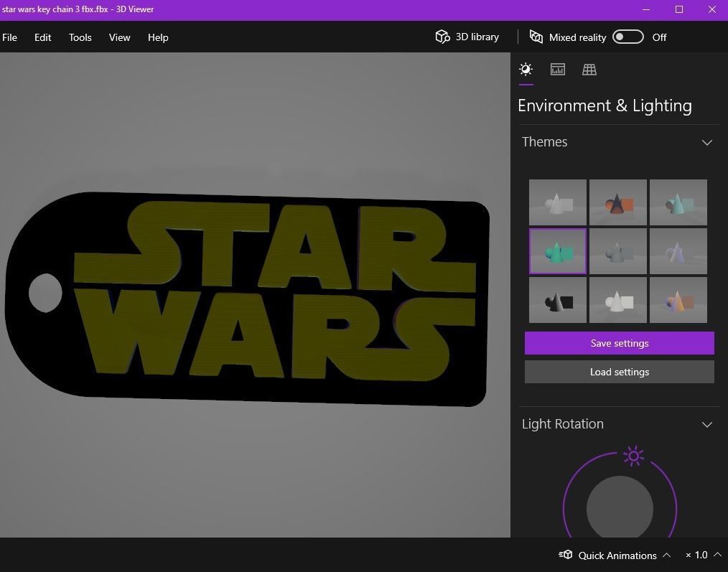Open the Tools menu
Screen dimensions: 728x572
click(x=80, y=37)
